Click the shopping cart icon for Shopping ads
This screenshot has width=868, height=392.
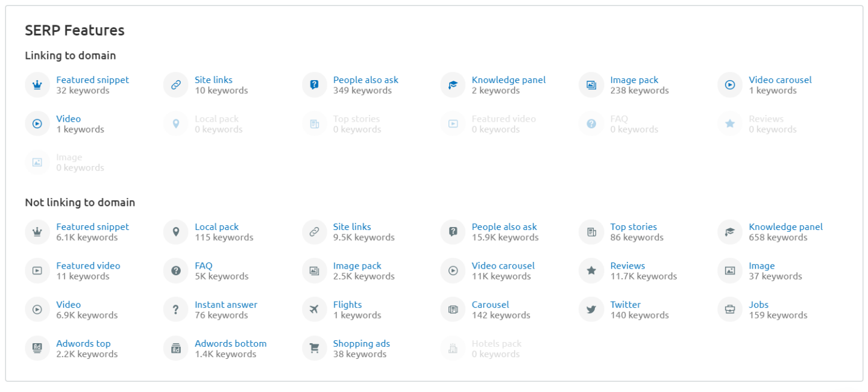[x=314, y=349]
